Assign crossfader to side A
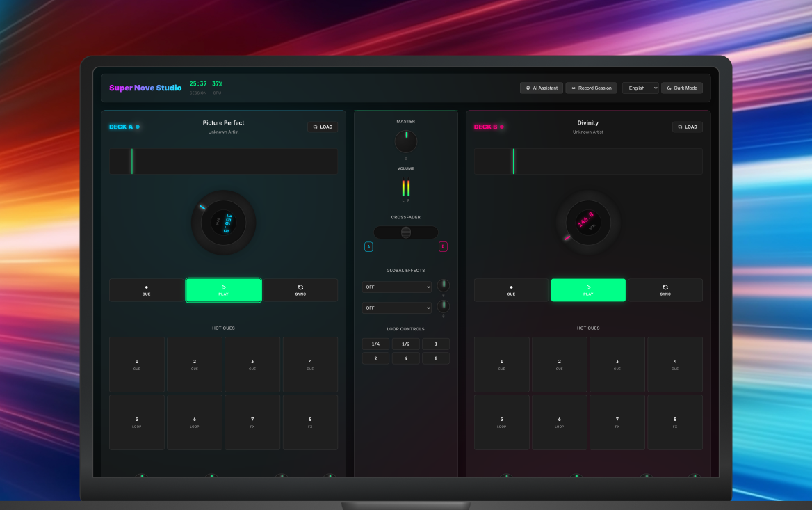 point(368,247)
